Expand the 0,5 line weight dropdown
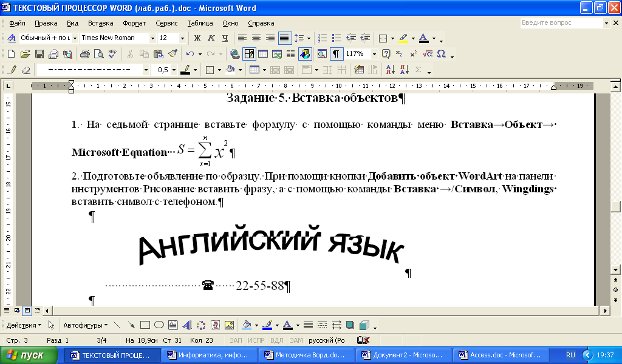 pos(174,70)
